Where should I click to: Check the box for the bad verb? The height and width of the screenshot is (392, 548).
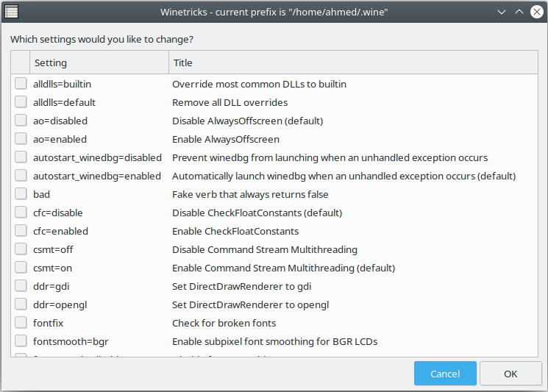[21, 194]
